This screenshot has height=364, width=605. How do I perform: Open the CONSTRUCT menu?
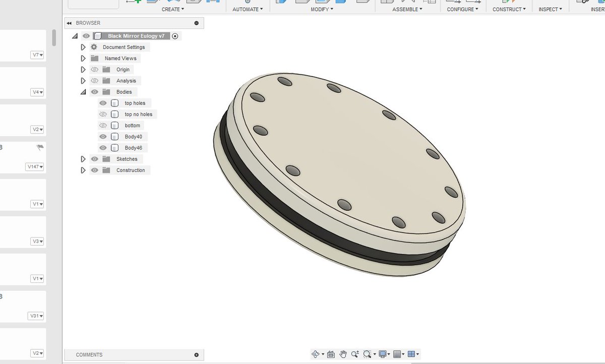[509, 9]
